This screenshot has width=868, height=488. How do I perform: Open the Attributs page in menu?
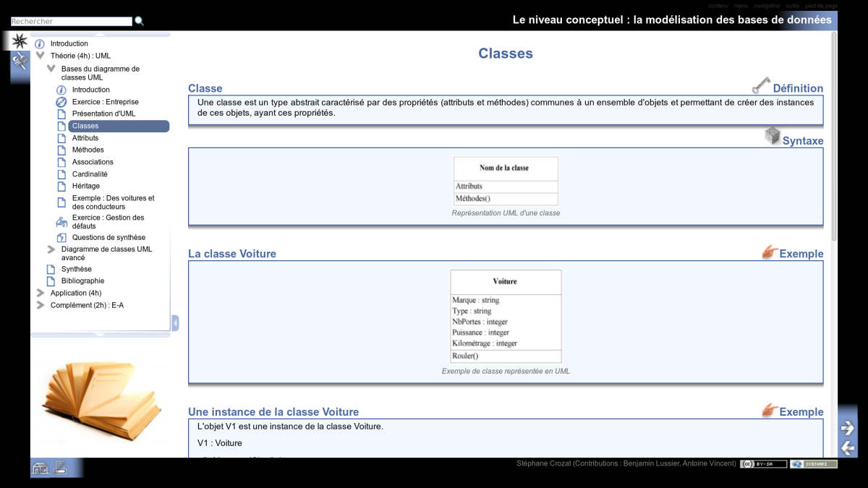click(x=85, y=138)
